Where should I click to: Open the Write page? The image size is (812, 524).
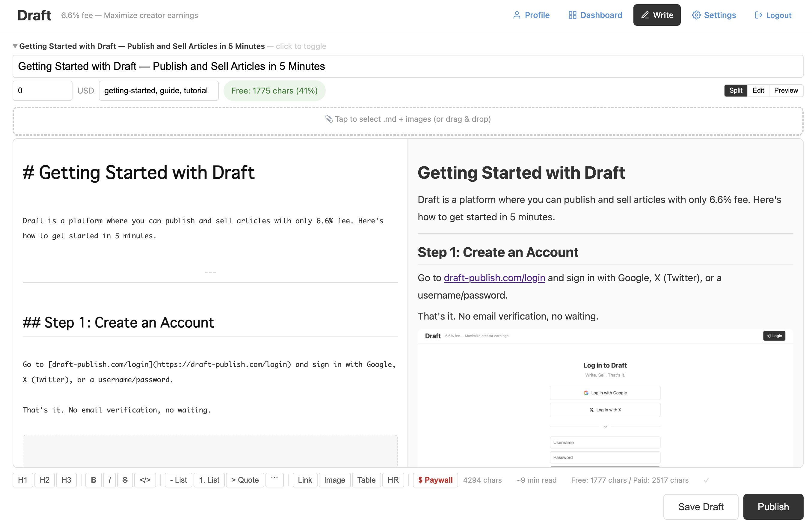(x=657, y=15)
